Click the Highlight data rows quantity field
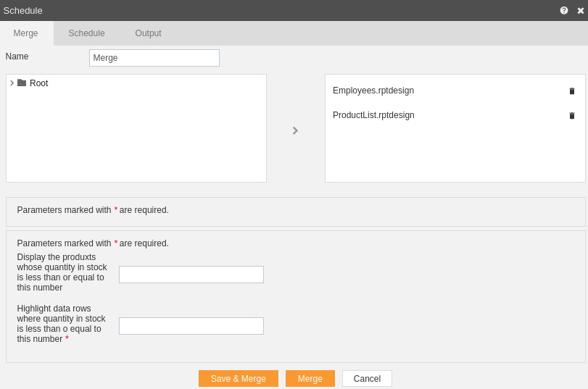Screen dimensions: 588x389 191,326
